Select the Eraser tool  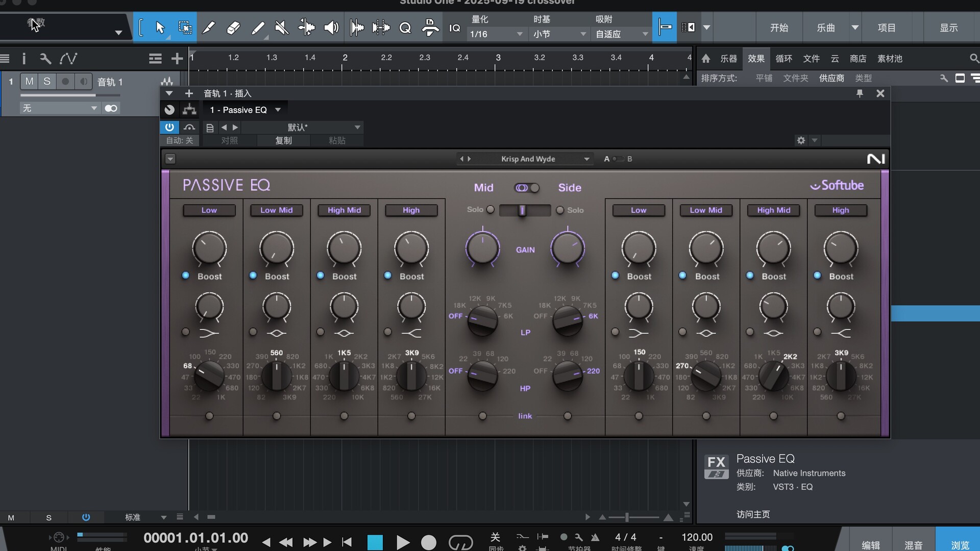(x=233, y=28)
